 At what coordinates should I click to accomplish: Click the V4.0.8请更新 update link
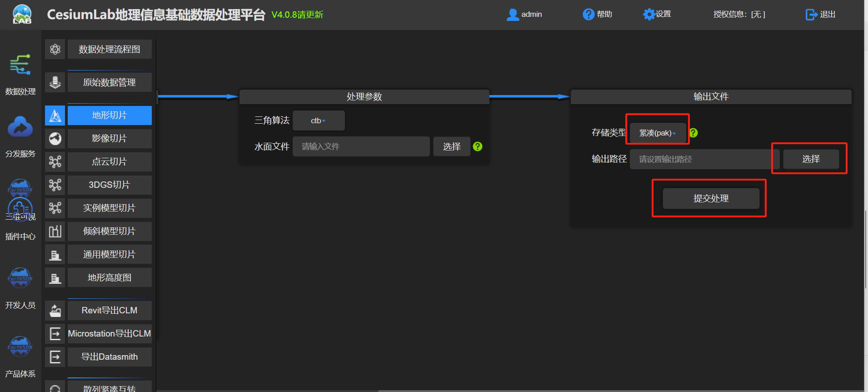point(297,15)
